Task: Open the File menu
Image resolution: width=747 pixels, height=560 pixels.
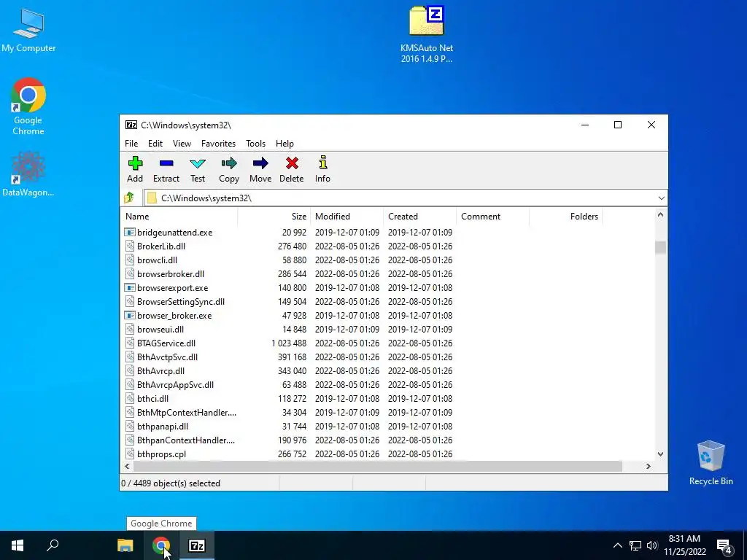Action: [x=131, y=144]
